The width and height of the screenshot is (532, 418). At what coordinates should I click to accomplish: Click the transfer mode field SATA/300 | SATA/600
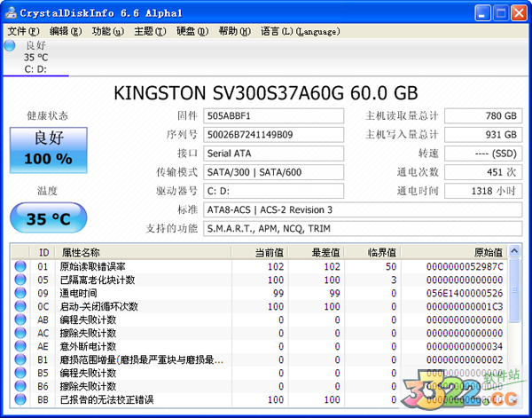[273, 172]
